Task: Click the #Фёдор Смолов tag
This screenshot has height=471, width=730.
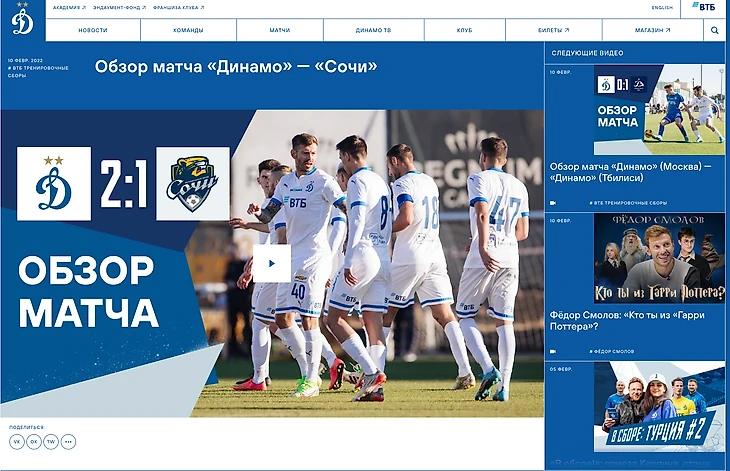Action: coord(612,351)
